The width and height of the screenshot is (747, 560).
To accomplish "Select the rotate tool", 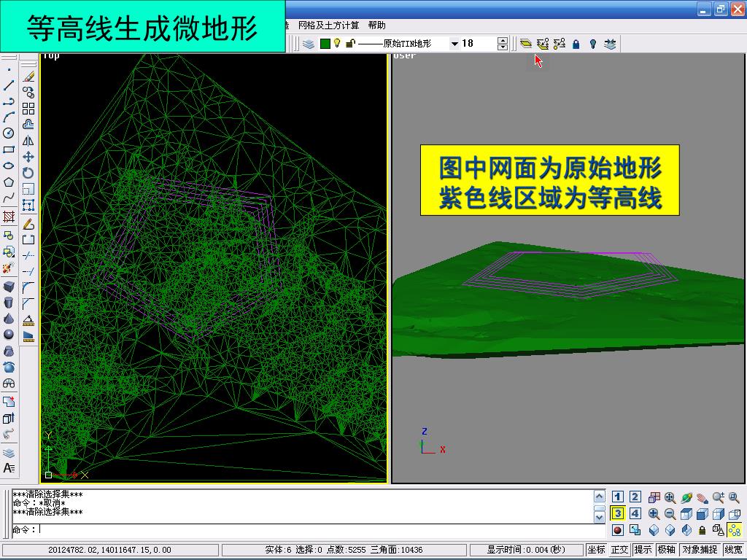I will point(28,173).
